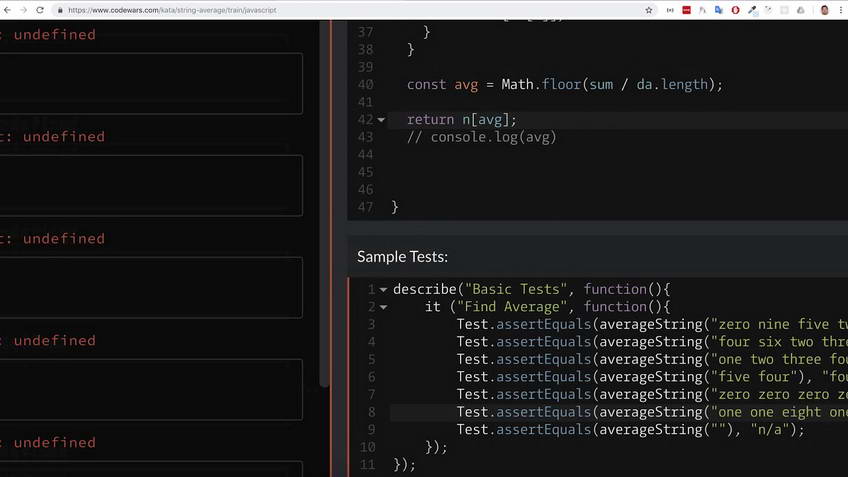Collapse the 'Find Average' it block

[x=383, y=307]
